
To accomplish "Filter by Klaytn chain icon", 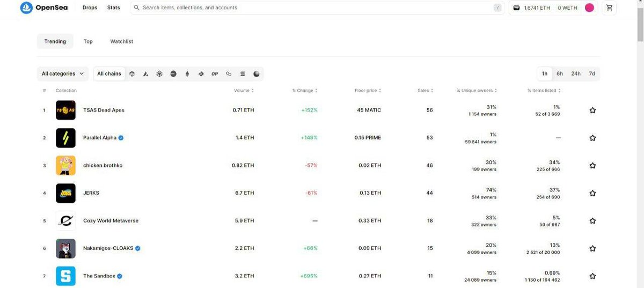I will coord(201,73).
